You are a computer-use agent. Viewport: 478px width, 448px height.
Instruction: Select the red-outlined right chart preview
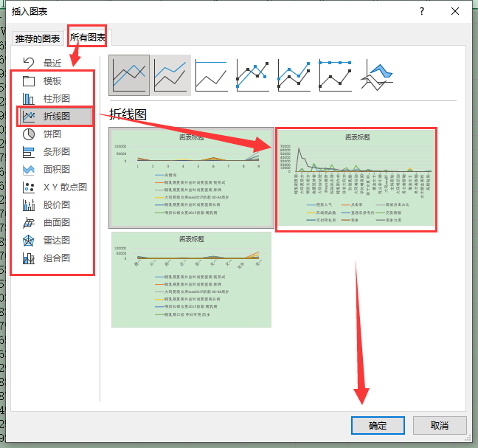coord(356,179)
